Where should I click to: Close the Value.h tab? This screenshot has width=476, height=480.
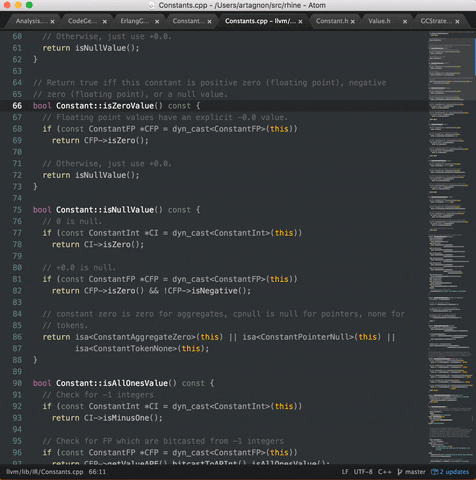[x=405, y=22]
